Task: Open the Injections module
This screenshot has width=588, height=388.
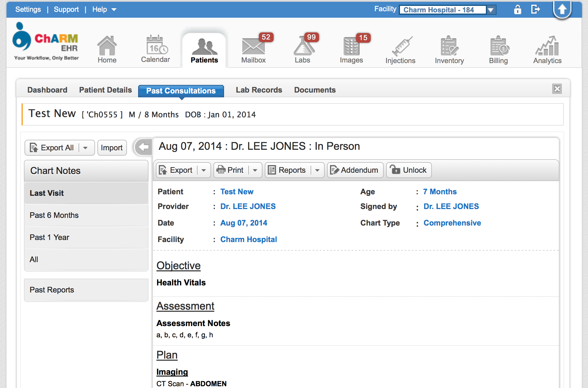Action: point(400,49)
